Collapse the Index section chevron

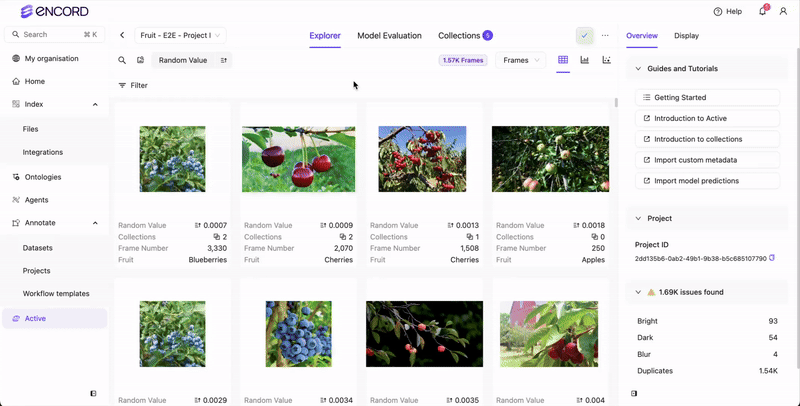tap(95, 104)
